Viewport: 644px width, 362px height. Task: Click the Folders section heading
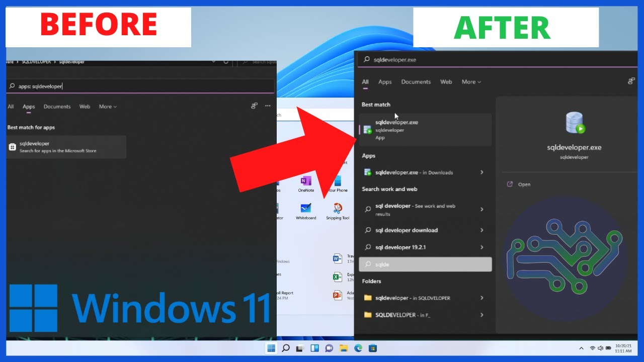(371, 281)
